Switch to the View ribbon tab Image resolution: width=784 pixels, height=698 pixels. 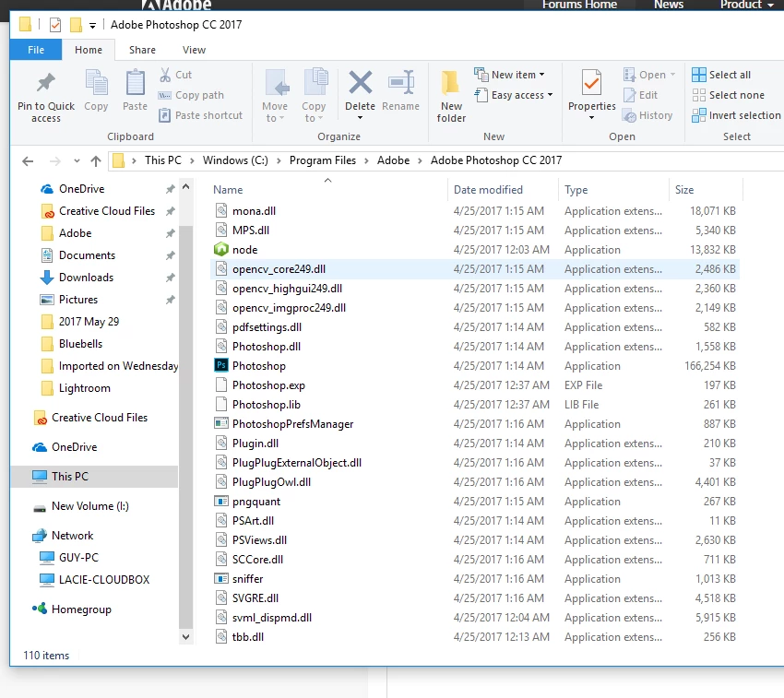[x=194, y=50]
